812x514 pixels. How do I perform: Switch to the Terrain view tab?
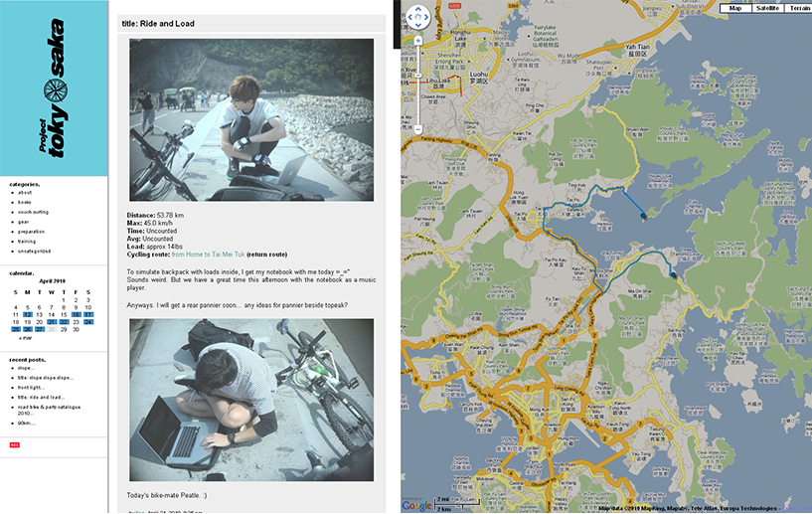click(x=799, y=8)
